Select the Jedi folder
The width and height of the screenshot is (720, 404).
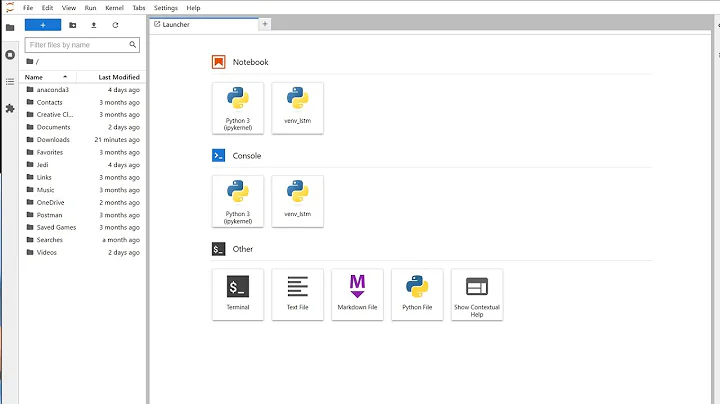pos(83,165)
